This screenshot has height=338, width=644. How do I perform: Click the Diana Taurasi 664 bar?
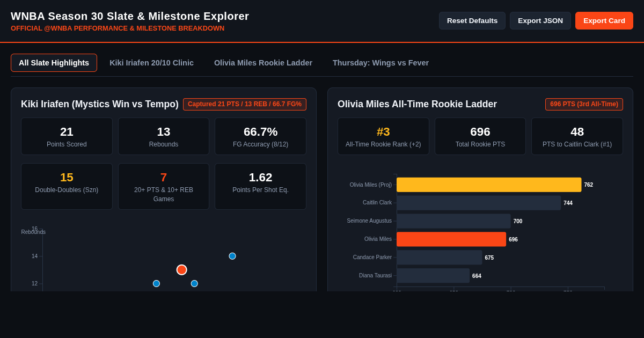(x=433, y=276)
